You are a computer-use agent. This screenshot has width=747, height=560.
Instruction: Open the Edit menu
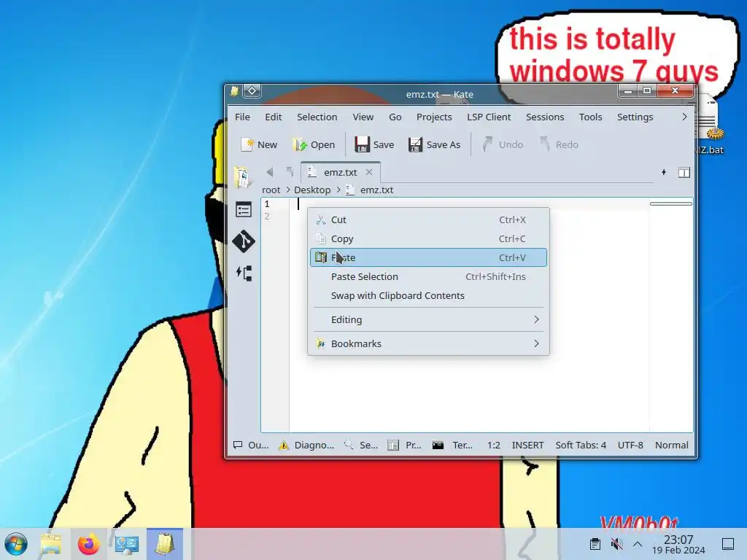[x=273, y=117]
